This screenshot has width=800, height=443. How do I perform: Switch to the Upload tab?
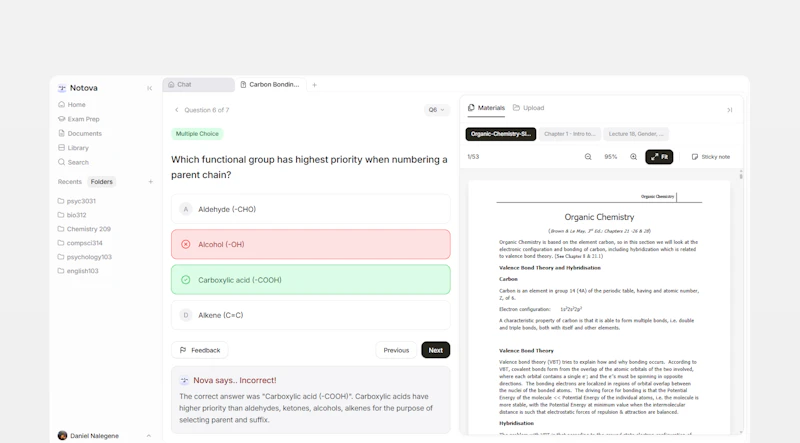click(529, 108)
